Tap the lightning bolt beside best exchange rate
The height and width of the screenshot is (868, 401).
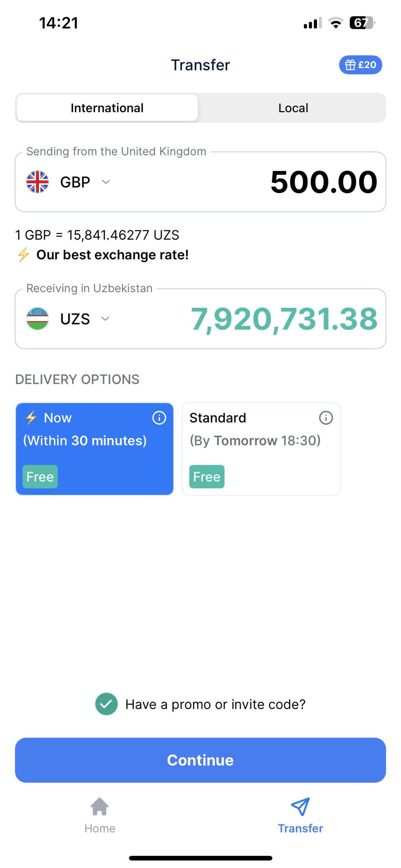pos(23,255)
